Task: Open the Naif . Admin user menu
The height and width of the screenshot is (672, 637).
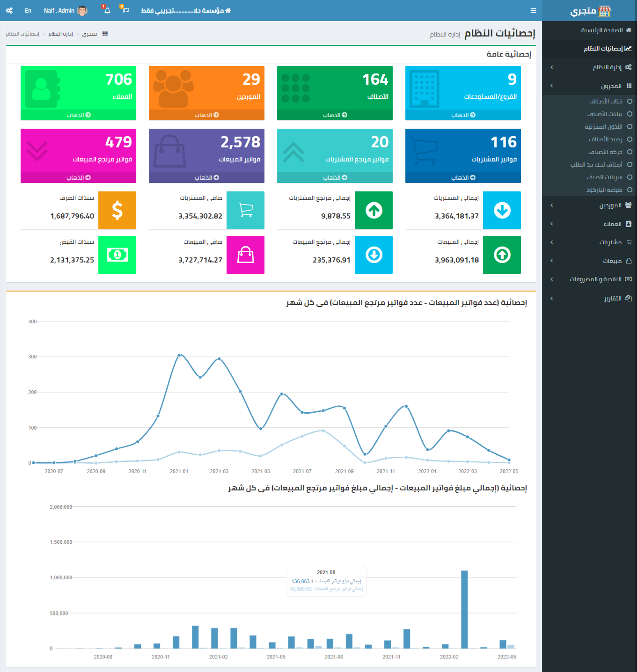Action: click(x=65, y=10)
